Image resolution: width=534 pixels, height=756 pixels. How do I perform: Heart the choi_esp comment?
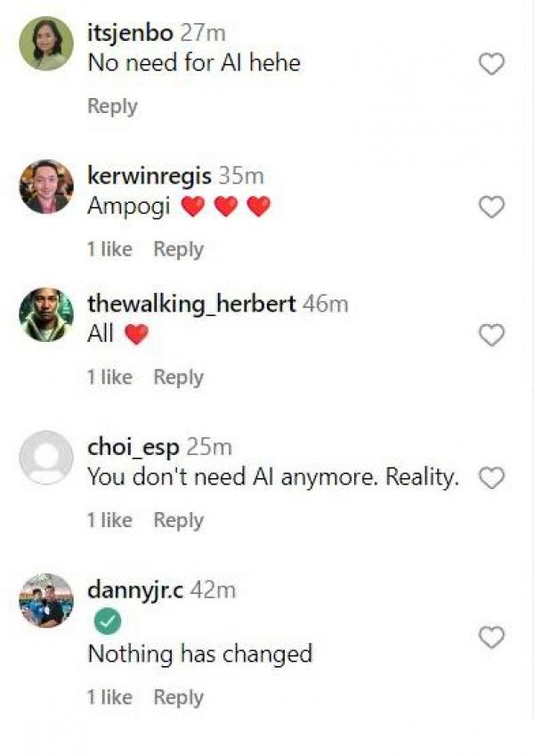click(491, 478)
